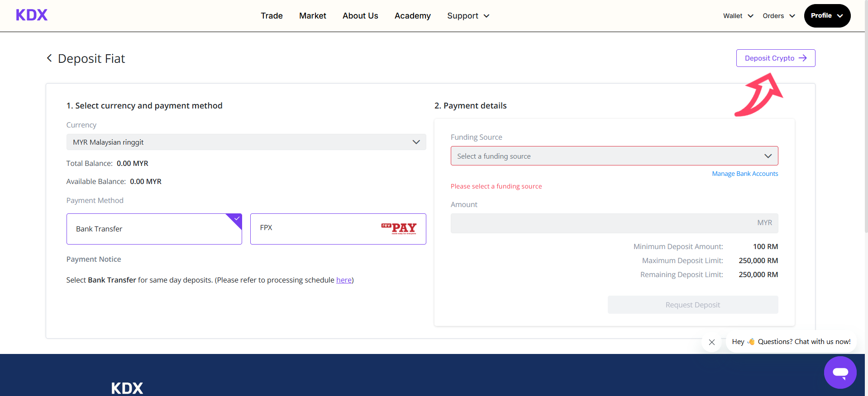This screenshot has height=396, width=868.
Task: Click 'Please select a funding source' error text
Action: [x=496, y=186]
